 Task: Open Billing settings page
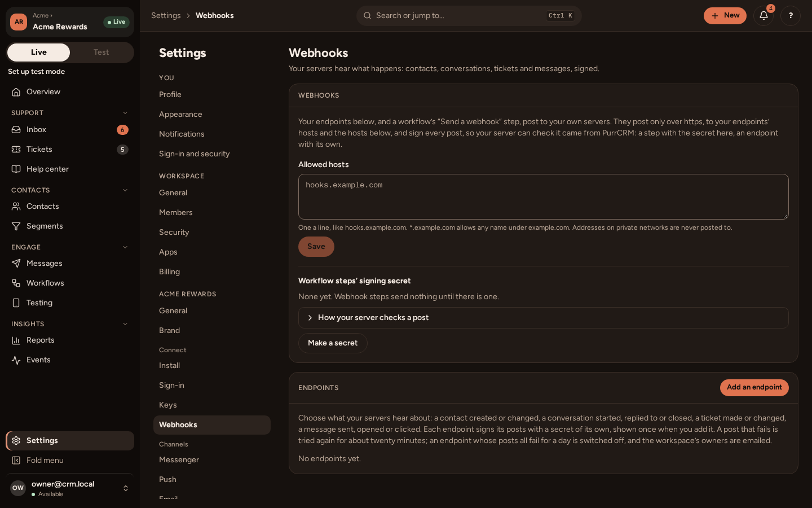point(212,272)
